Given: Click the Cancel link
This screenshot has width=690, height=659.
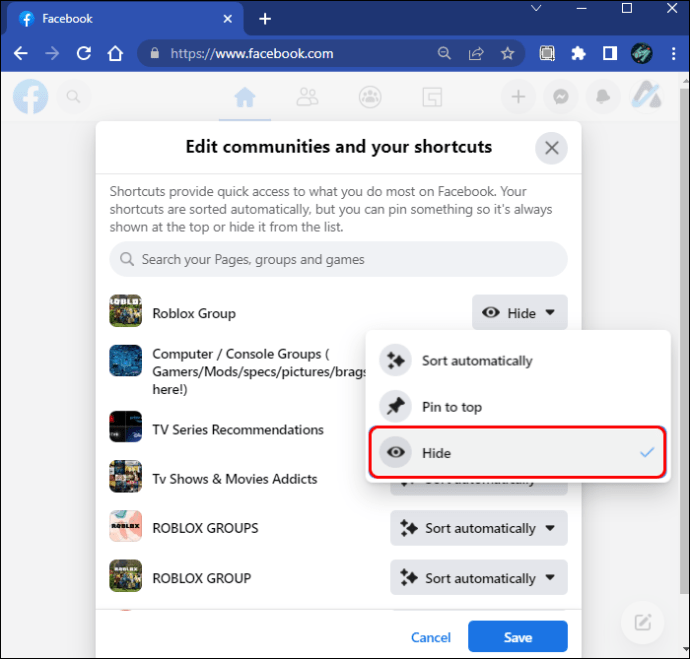Looking at the screenshot, I should pos(431,637).
